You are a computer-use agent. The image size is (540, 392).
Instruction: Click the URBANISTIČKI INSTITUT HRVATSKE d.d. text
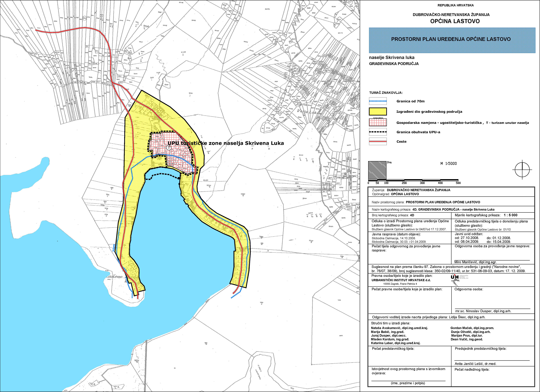(401, 280)
